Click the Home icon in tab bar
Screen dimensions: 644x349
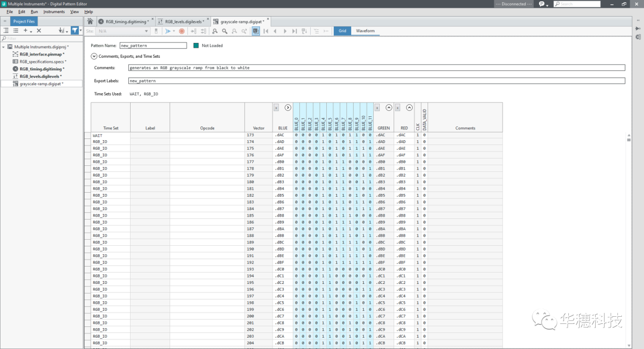pos(90,21)
